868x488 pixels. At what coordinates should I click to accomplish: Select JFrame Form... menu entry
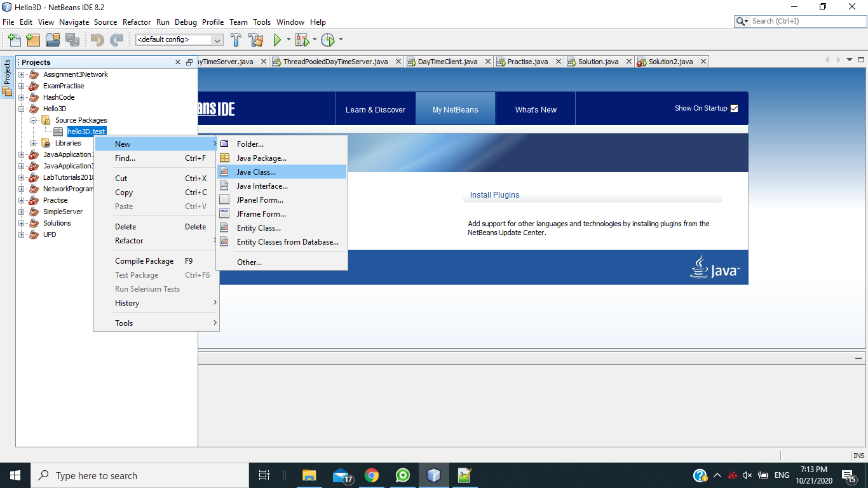pyautogui.click(x=281, y=213)
